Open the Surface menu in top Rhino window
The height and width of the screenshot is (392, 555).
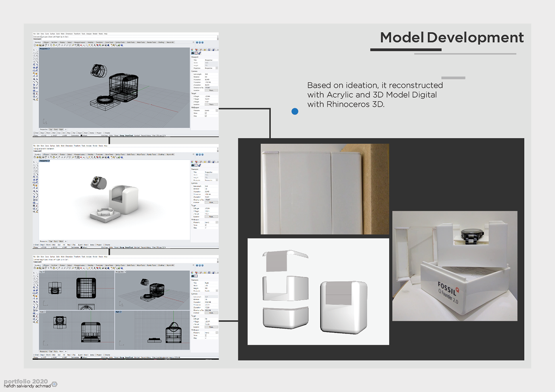click(x=52, y=34)
